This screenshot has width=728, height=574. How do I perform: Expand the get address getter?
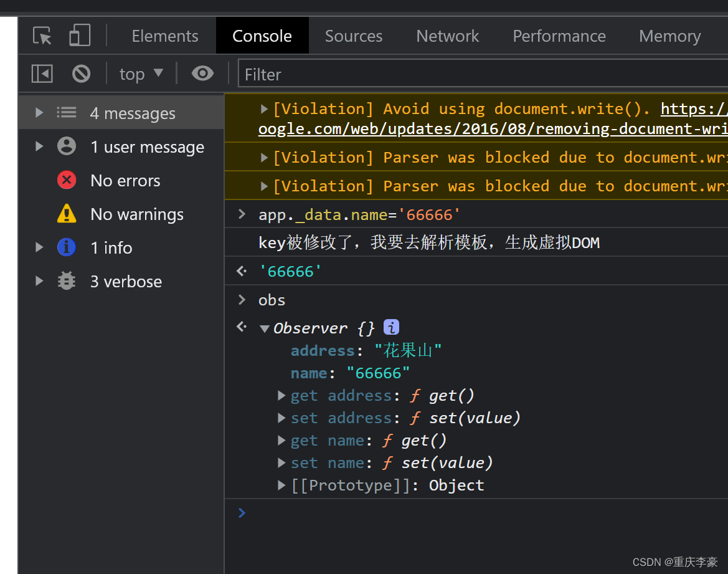coord(281,395)
